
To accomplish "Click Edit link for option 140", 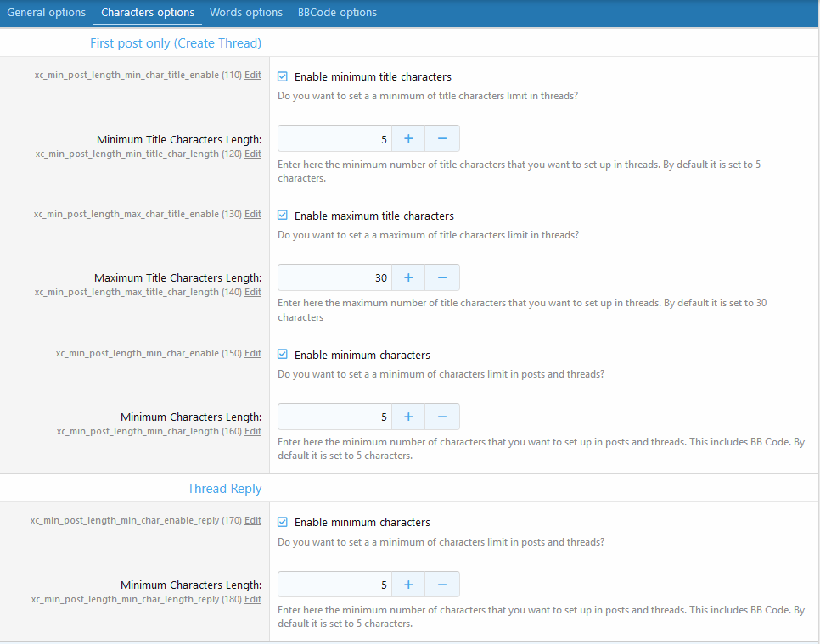I will click(253, 293).
